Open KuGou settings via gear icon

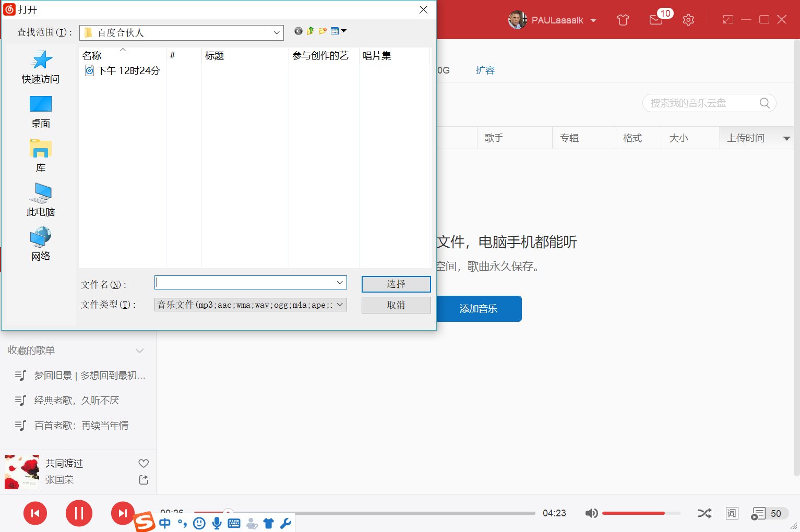pos(688,19)
